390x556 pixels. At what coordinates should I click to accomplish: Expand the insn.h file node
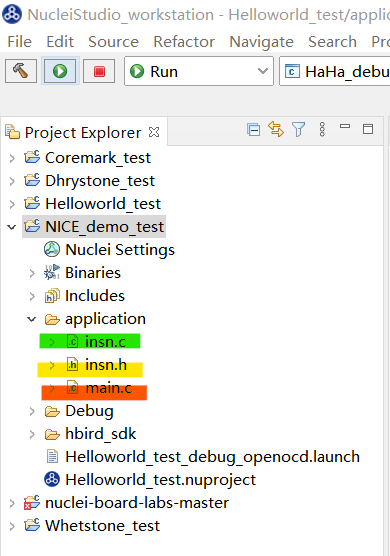tap(52, 365)
